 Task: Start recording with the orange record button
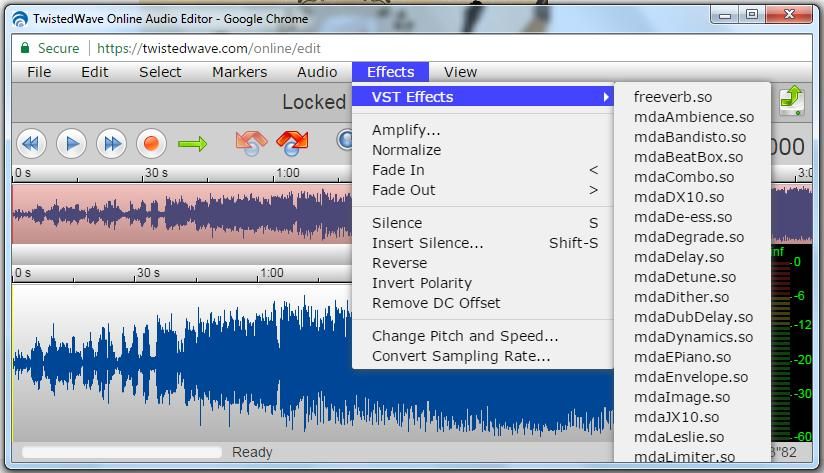[x=151, y=143]
